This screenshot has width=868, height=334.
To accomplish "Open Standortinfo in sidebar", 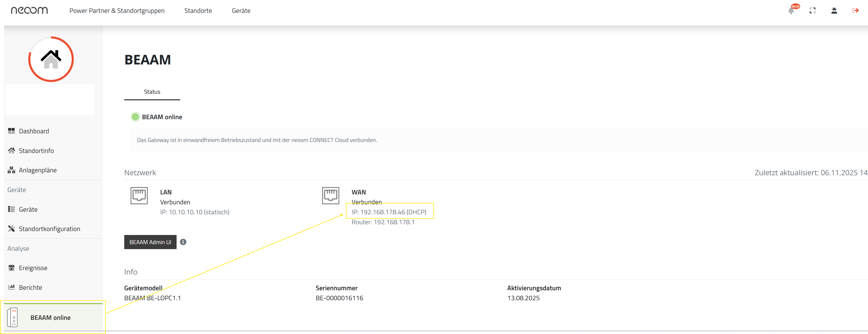I will (36, 150).
